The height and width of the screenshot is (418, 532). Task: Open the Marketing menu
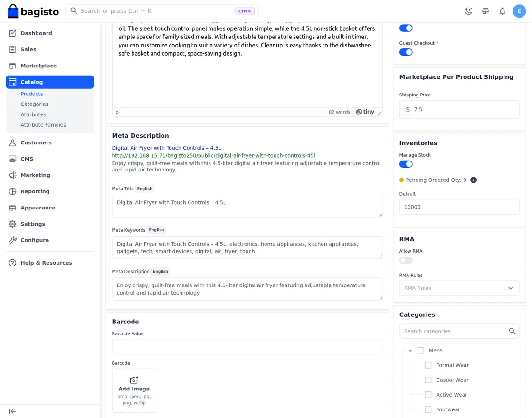click(x=50, y=175)
